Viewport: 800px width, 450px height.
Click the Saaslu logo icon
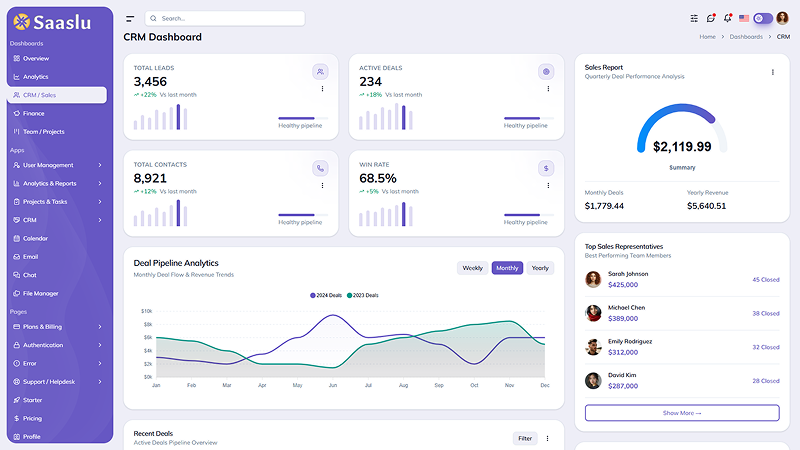(21, 21)
